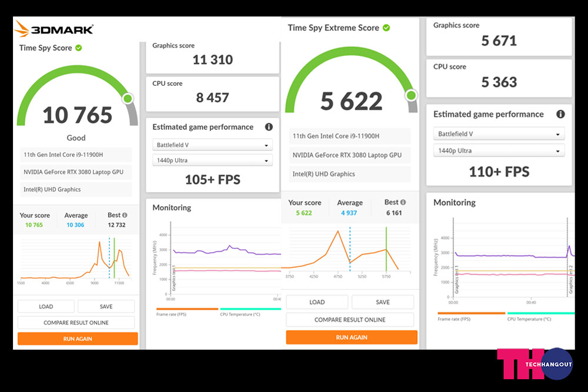Click Best score 6 161

(394, 213)
